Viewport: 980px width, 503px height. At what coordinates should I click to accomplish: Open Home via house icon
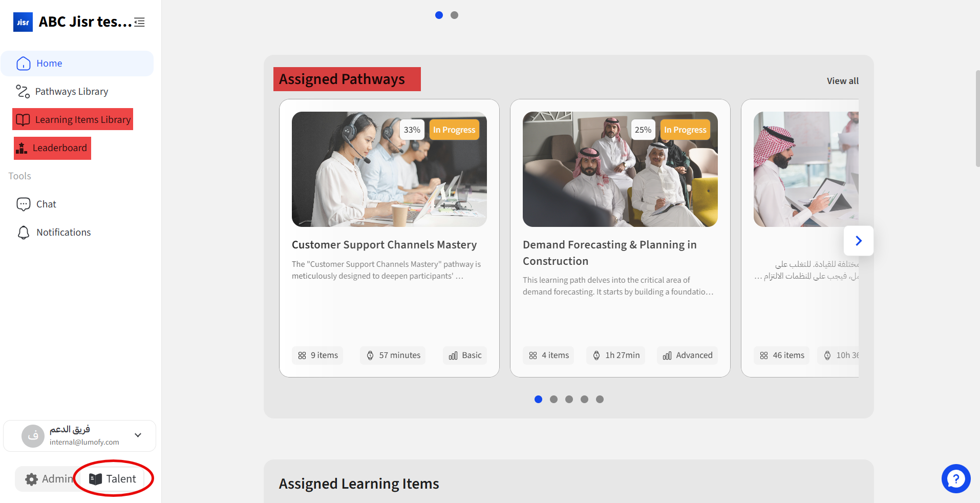[24, 64]
